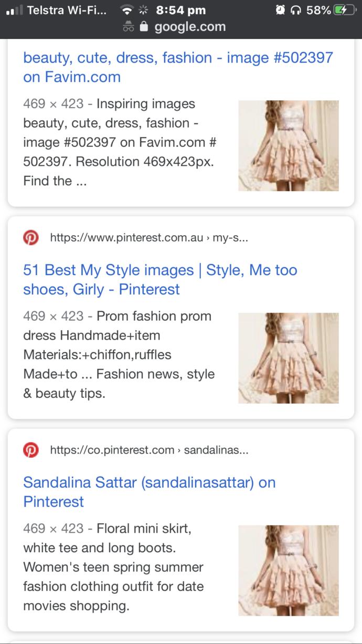Tap the battery charging icon

click(x=345, y=10)
